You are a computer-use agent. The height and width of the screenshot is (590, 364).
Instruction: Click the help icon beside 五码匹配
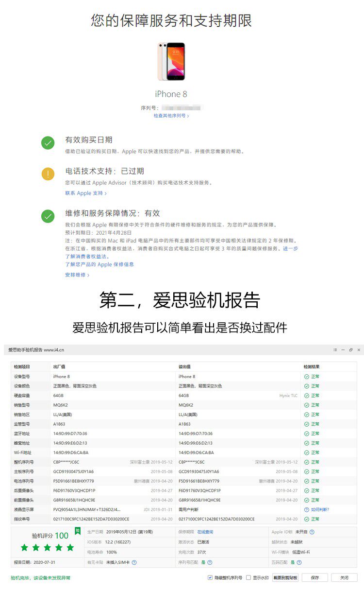pyautogui.click(x=299, y=562)
